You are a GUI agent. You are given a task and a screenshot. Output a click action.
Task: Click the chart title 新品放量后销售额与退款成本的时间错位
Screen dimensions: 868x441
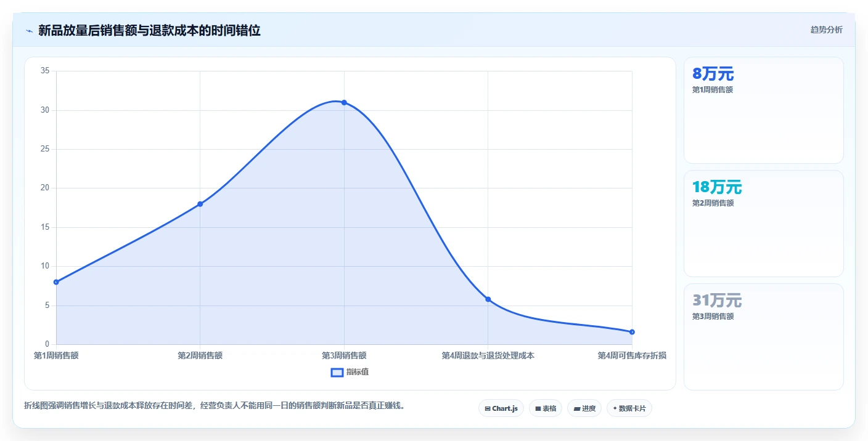[x=149, y=30]
